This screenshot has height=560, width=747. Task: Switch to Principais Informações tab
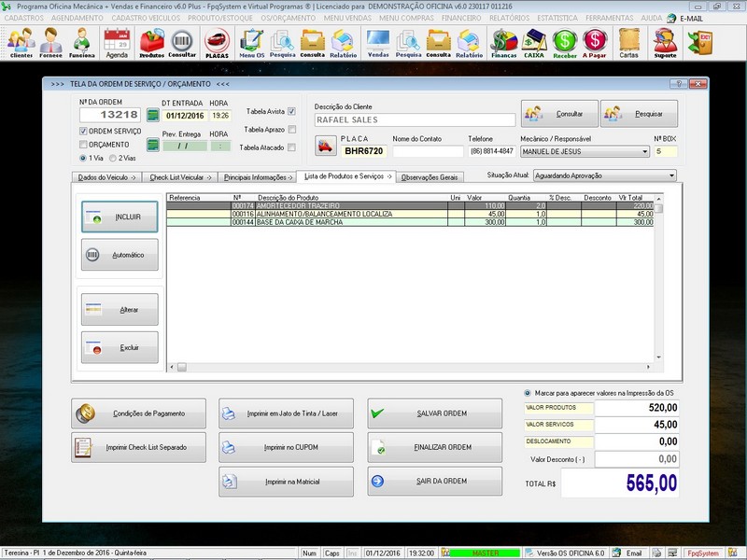(x=258, y=177)
